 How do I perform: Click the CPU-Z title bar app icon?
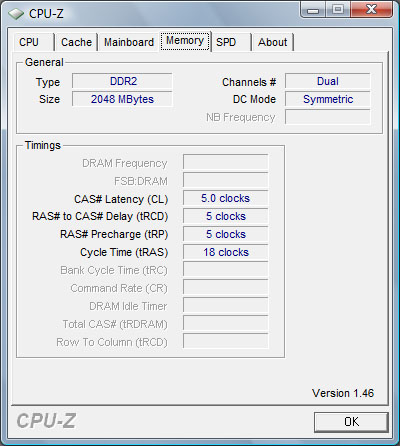[x=16, y=14]
